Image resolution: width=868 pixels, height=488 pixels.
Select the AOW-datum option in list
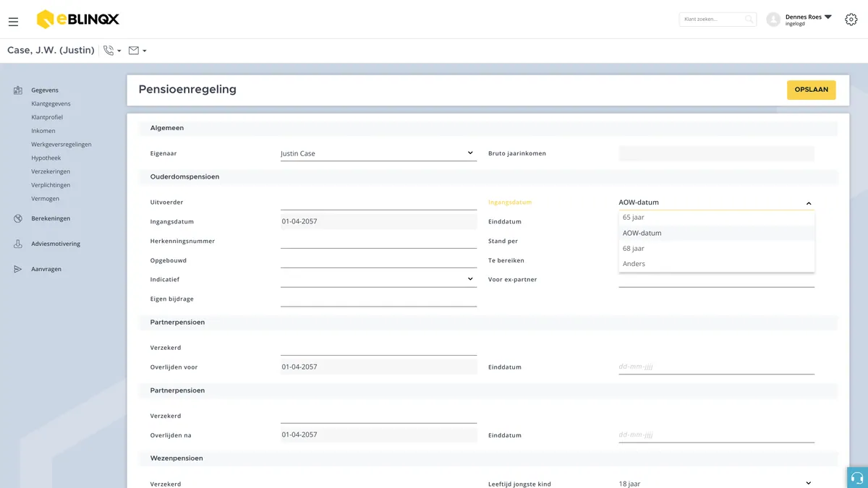716,233
